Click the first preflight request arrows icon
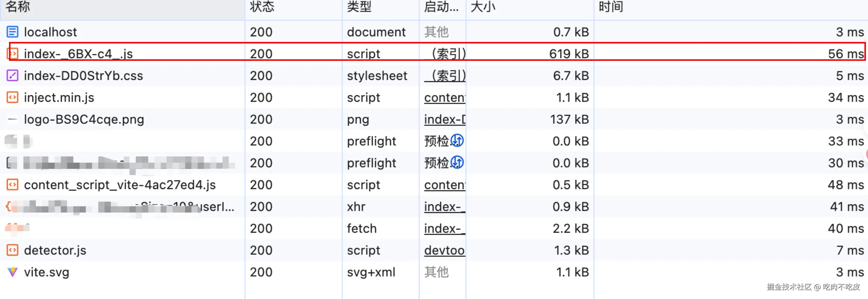The image size is (868, 299). (x=457, y=141)
